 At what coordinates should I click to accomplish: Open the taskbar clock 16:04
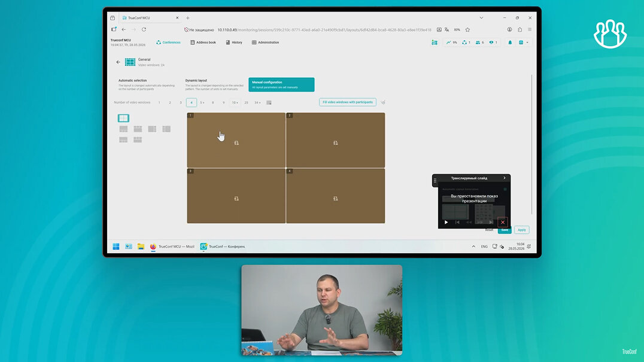tap(517, 247)
